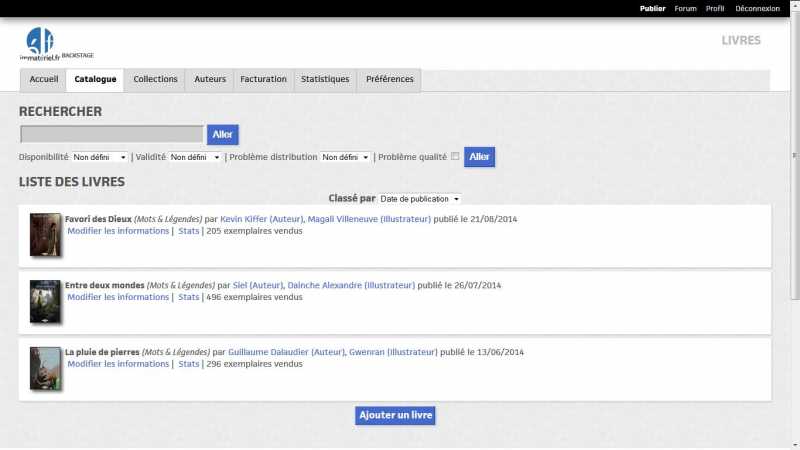Expand the Validité dropdown

tap(195, 158)
